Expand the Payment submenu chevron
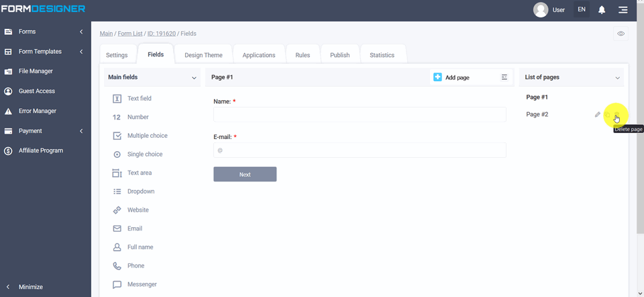 (81, 131)
